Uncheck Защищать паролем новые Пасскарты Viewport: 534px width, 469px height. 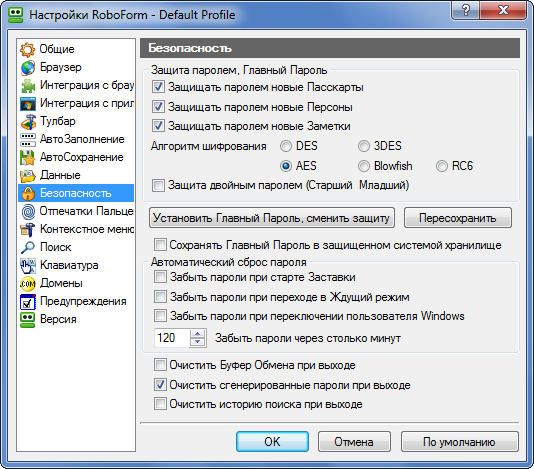coord(158,87)
